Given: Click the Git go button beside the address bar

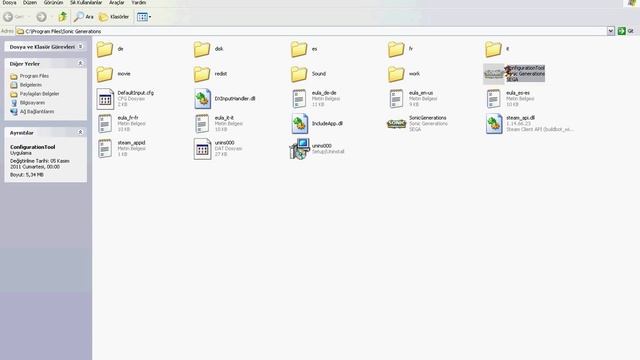Looking at the screenshot, I should tap(625, 31).
